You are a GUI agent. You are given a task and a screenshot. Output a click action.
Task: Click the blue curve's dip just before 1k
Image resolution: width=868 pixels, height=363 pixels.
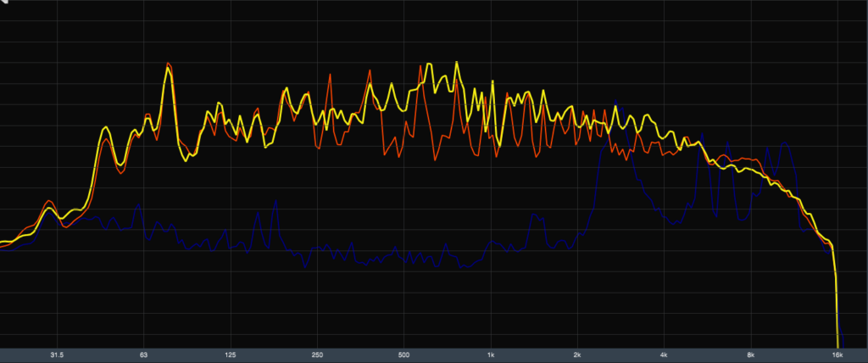click(x=462, y=266)
